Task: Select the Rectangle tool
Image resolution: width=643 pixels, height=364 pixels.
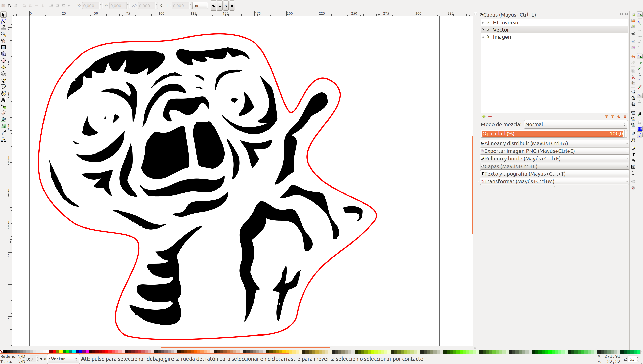Action: click(x=3, y=47)
